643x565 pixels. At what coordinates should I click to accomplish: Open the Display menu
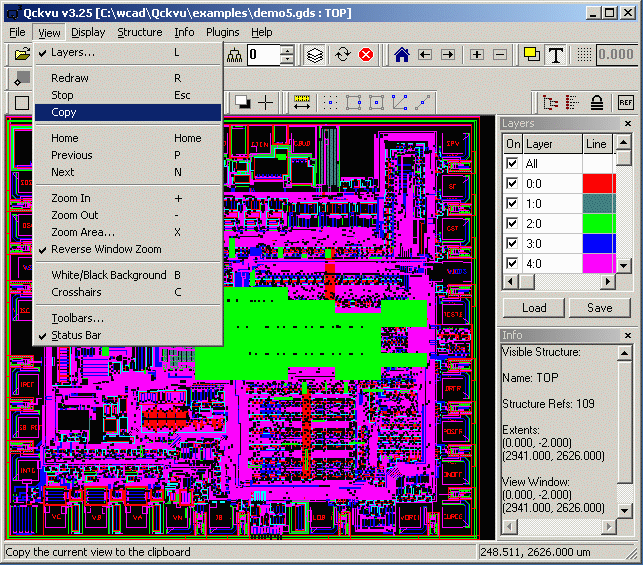(88, 32)
